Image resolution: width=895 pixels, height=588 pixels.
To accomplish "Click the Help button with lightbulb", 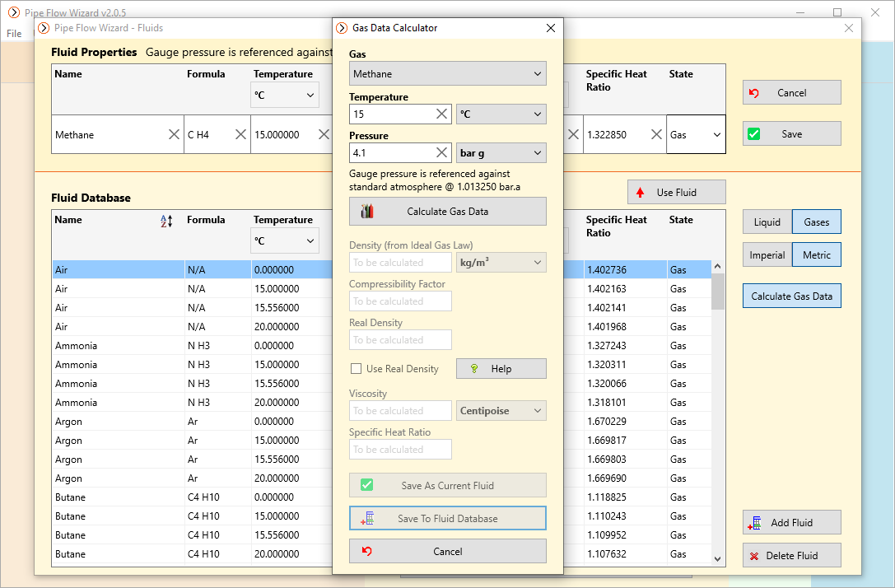I will pyautogui.click(x=501, y=369).
